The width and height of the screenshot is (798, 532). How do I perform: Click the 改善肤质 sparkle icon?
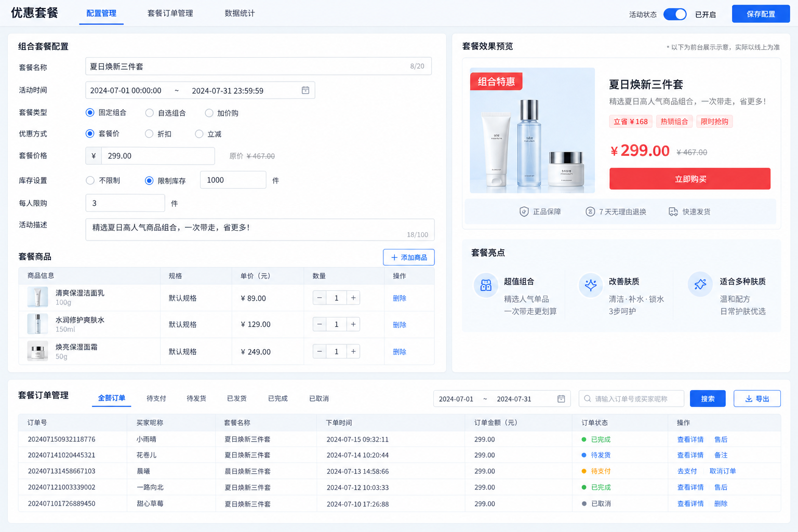[x=591, y=285]
